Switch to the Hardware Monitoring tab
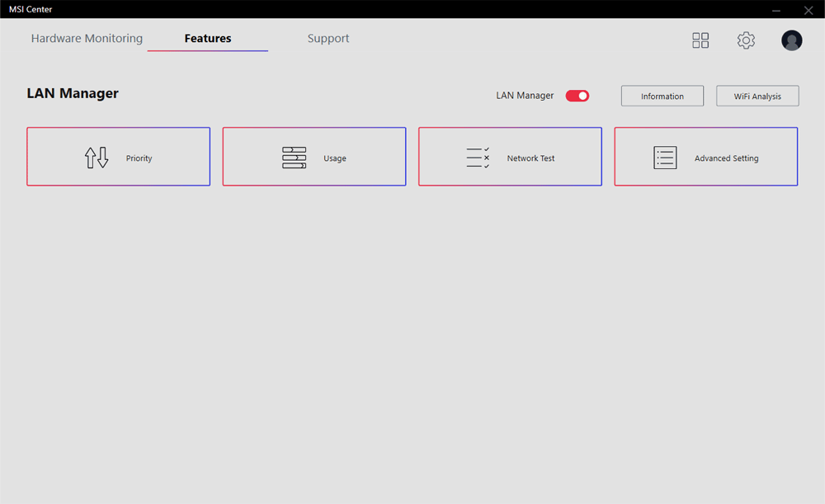This screenshot has height=504, width=825. click(87, 39)
